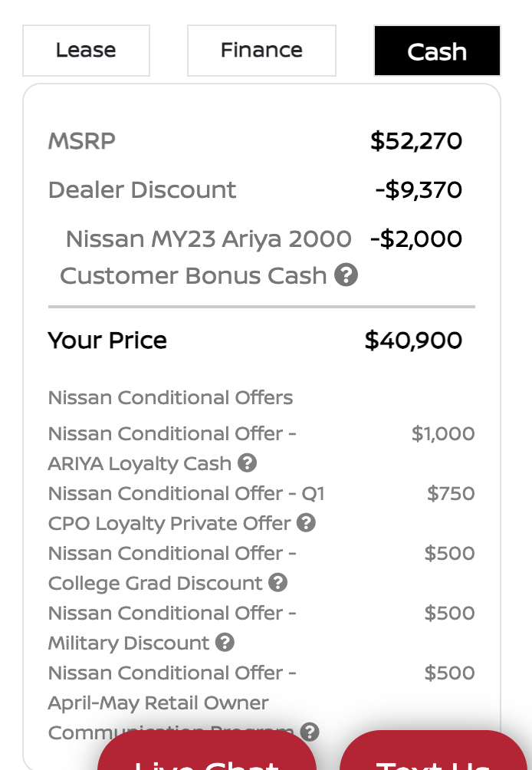Open CPO Loyalty Private Offer help icon
The image size is (532, 770).
(306, 522)
